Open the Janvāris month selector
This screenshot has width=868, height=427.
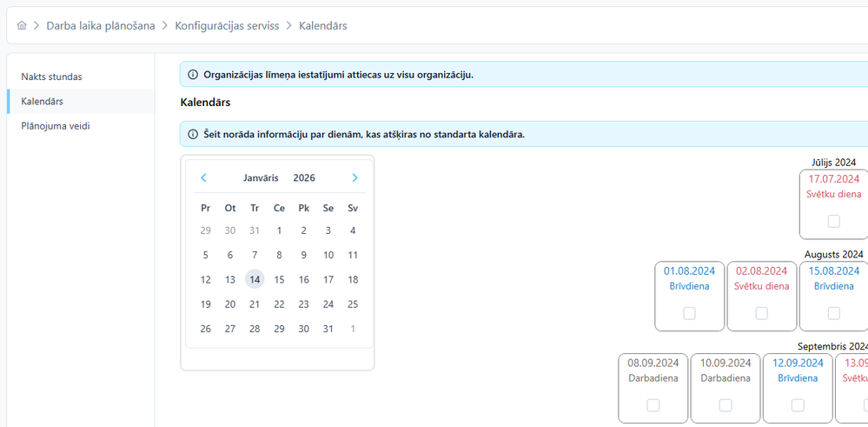[261, 177]
